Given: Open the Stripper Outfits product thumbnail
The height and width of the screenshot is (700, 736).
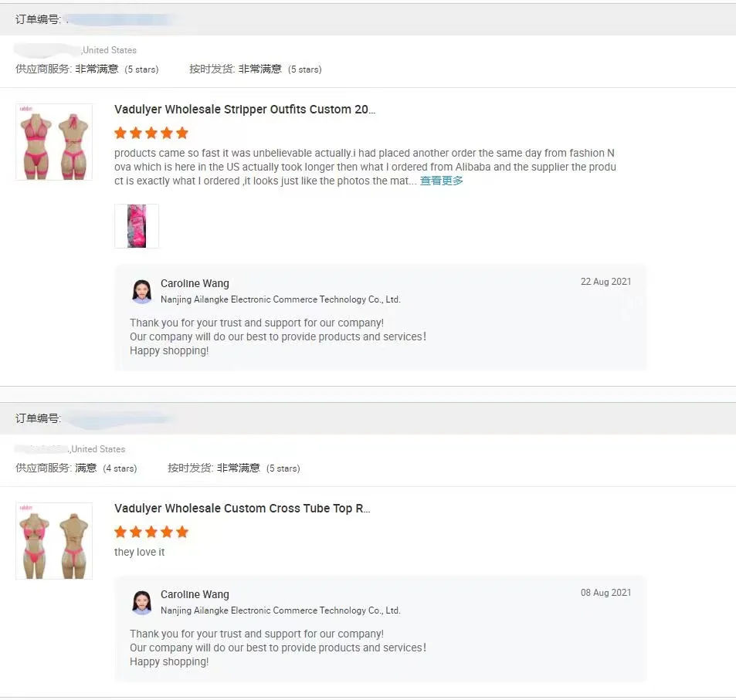Looking at the screenshot, I should click(54, 142).
